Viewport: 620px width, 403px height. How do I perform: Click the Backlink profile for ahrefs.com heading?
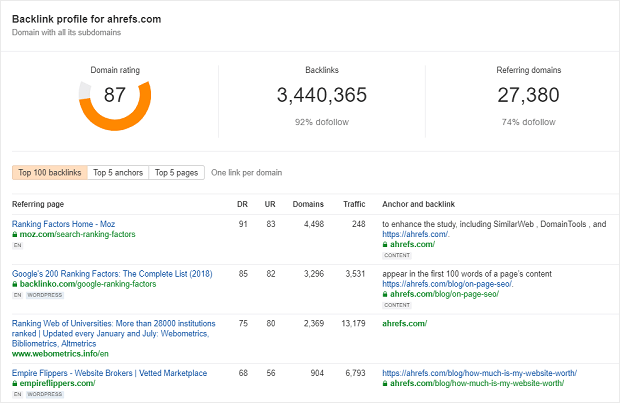(x=87, y=19)
